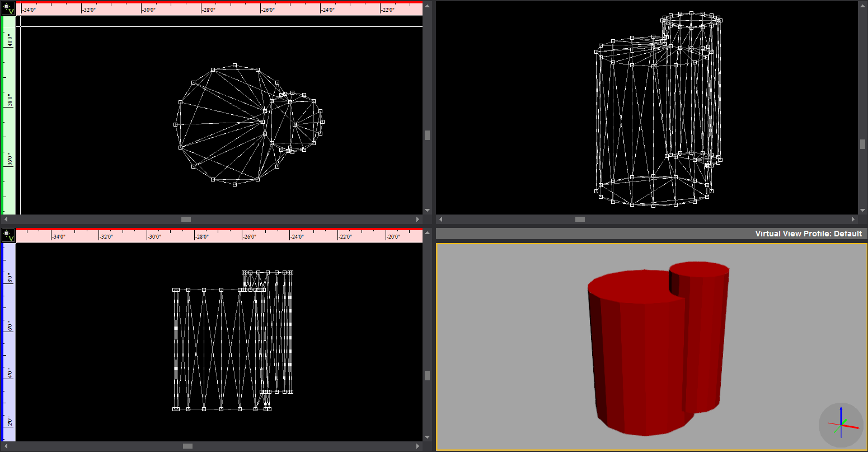The image size is (868, 452).
Task: Click the blue V viewport icon in front view
Action: (11, 238)
